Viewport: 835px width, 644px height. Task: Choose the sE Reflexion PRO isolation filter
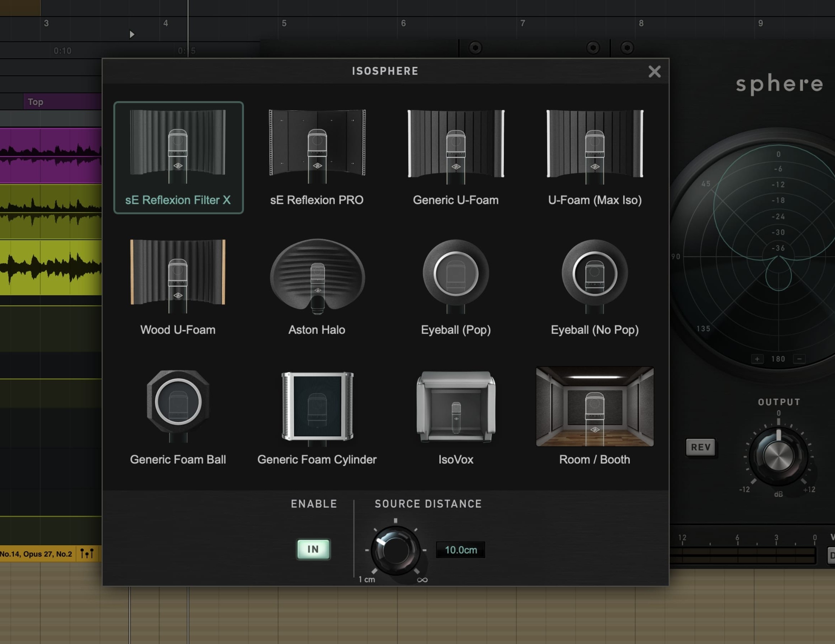click(317, 157)
